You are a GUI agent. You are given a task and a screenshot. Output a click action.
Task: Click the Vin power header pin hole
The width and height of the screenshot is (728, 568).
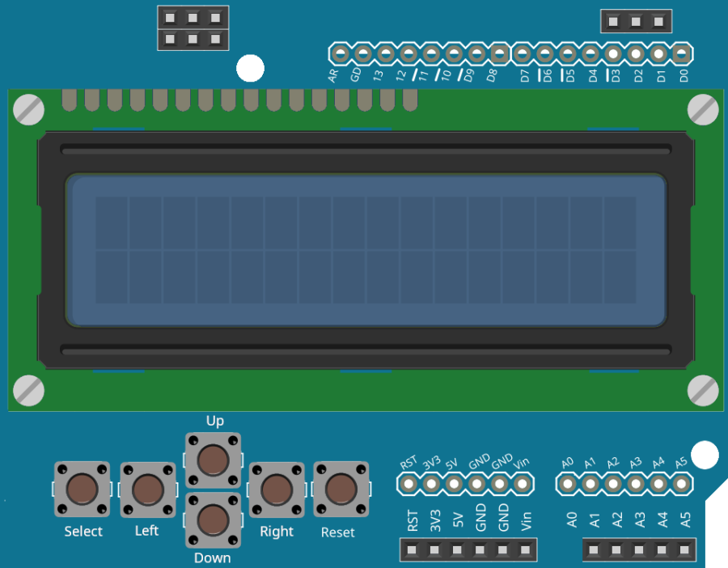pyautogui.click(x=523, y=484)
